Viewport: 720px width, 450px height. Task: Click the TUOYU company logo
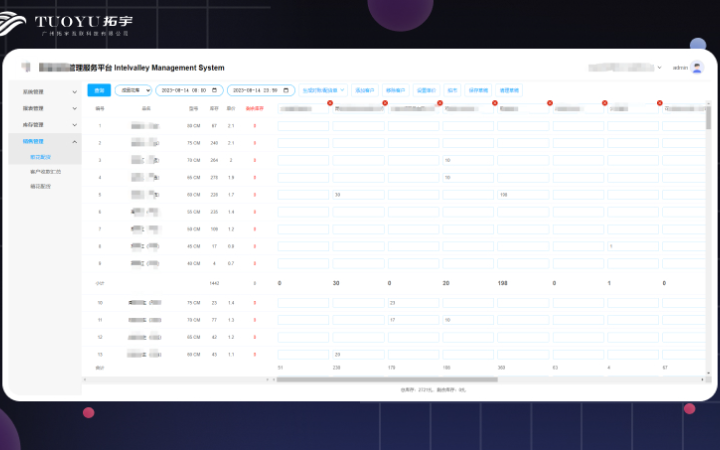pyautogui.click(x=67, y=24)
